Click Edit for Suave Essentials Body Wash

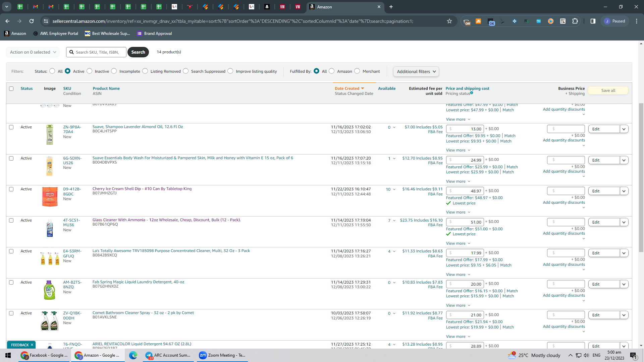604,160
